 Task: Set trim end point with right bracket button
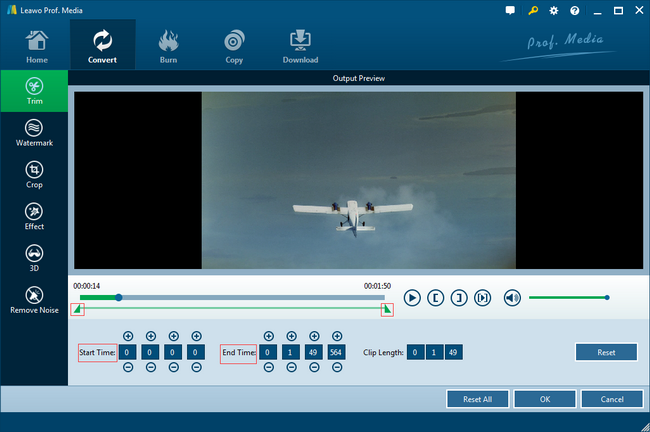pyautogui.click(x=459, y=297)
